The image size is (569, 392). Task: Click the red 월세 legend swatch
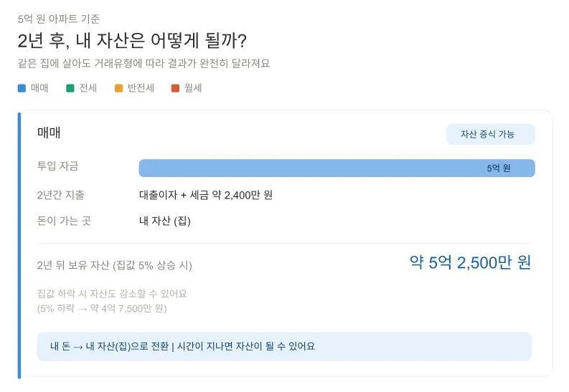175,88
